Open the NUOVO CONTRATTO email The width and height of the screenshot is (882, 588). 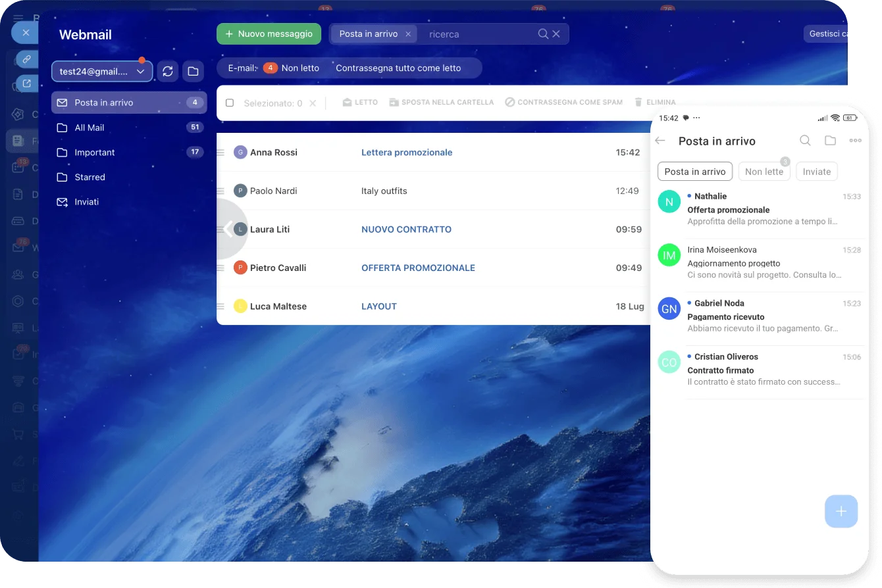tap(406, 230)
